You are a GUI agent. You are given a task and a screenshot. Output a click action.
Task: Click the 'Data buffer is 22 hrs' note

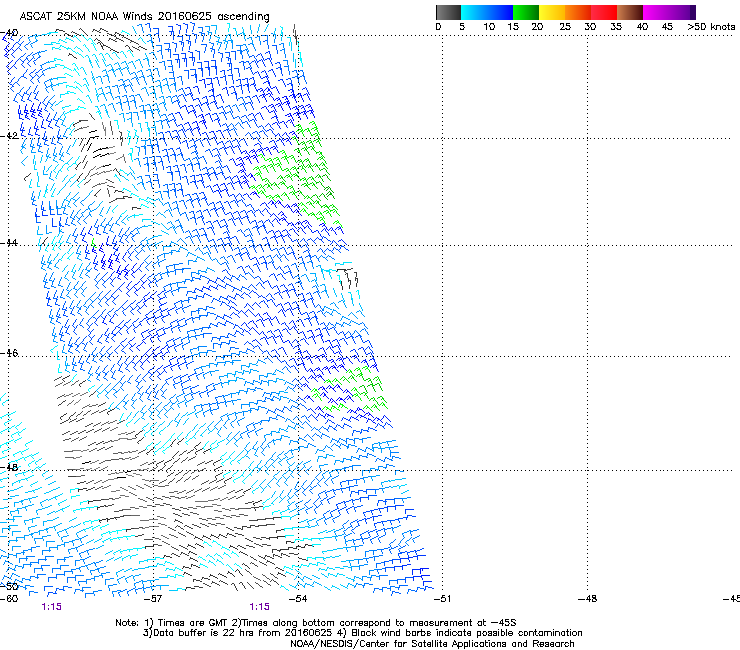point(362,633)
